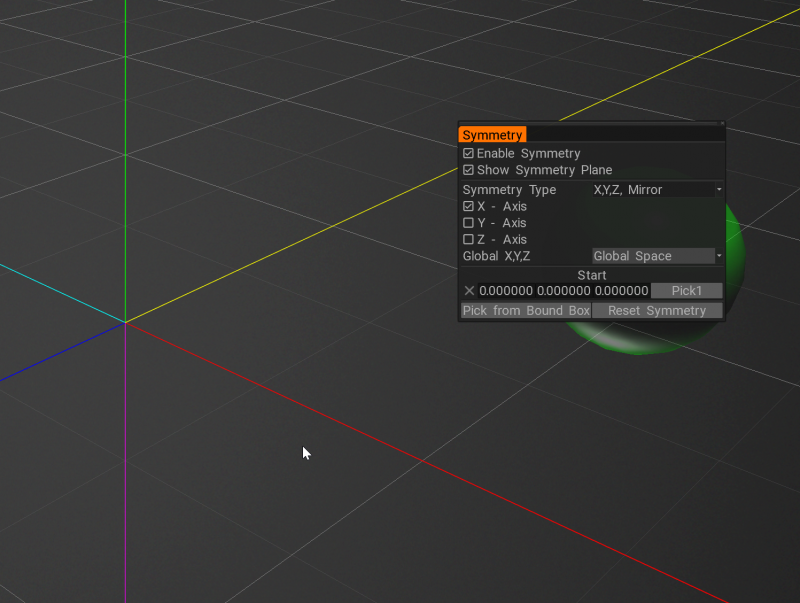Select the Symmetry tab
This screenshot has height=603, width=800.
point(492,135)
